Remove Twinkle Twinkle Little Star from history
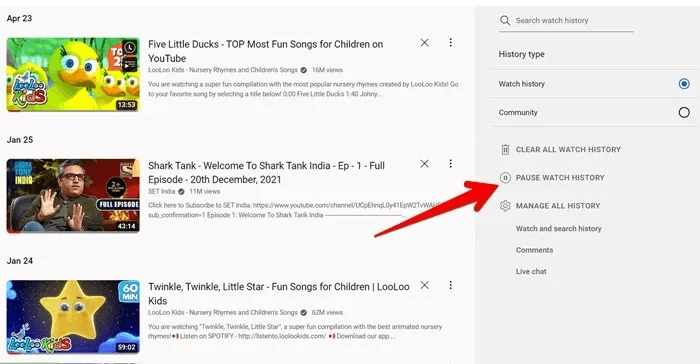Viewport: 700px width, 364px height. (425, 285)
